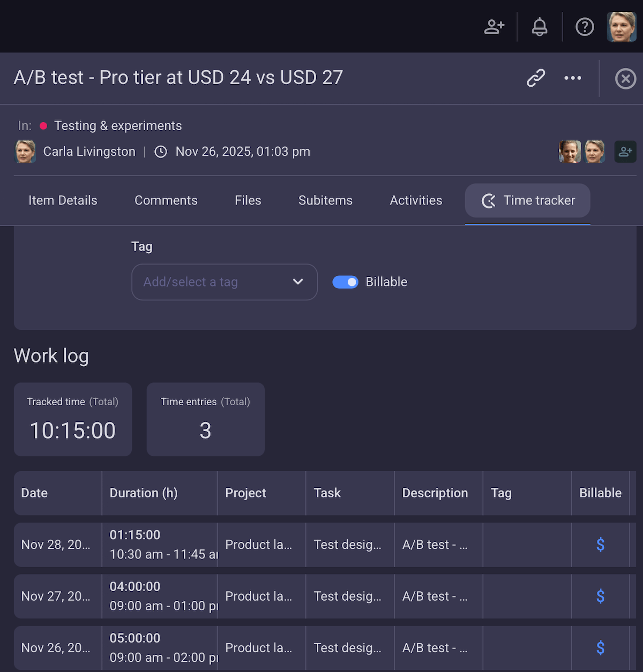Switch to the Comments tab

click(166, 201)
